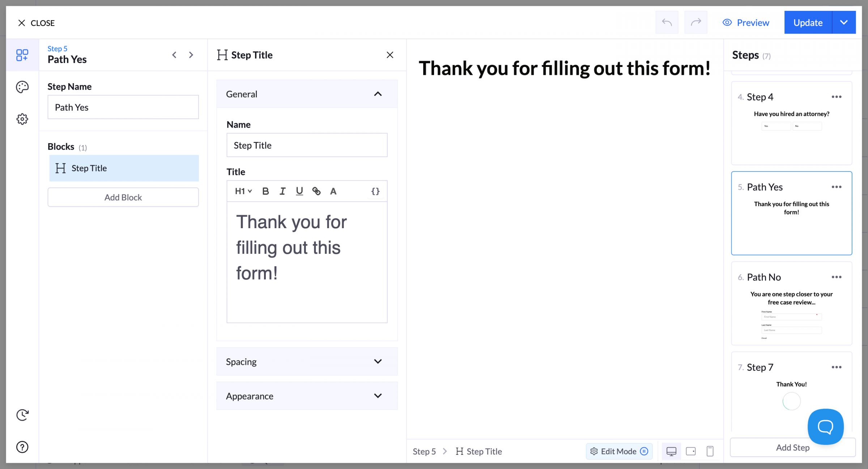Viewport: 868px width, 469px height.
Task: Open options menu for Path Yes step
Action: pyautogui.click(x=837, y=187)
